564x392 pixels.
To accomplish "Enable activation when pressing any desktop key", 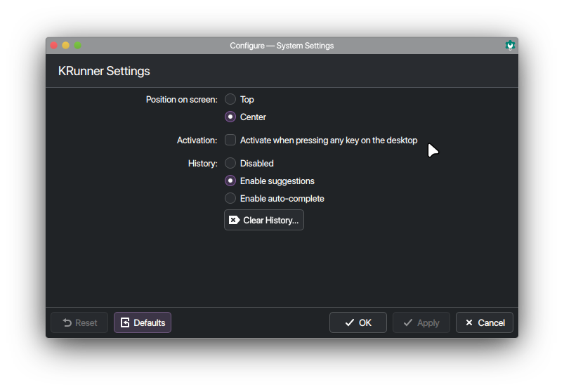I will click(x=230, y=141).
